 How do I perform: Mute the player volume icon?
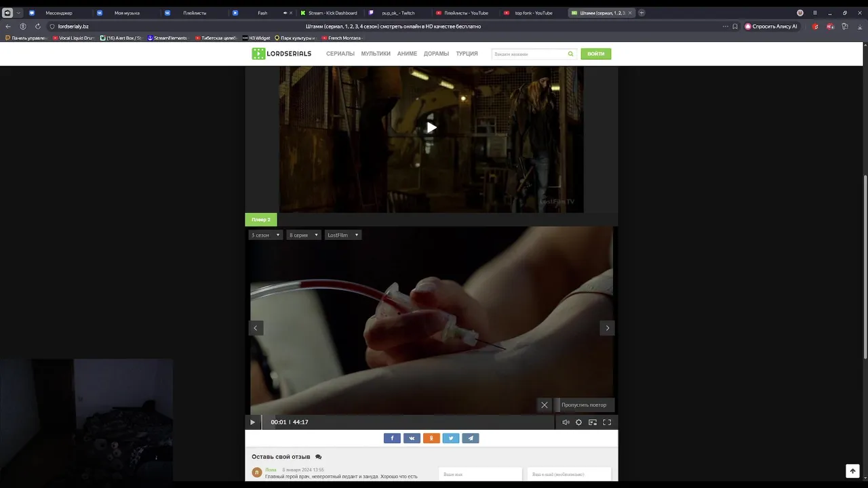tap(566, 422)
